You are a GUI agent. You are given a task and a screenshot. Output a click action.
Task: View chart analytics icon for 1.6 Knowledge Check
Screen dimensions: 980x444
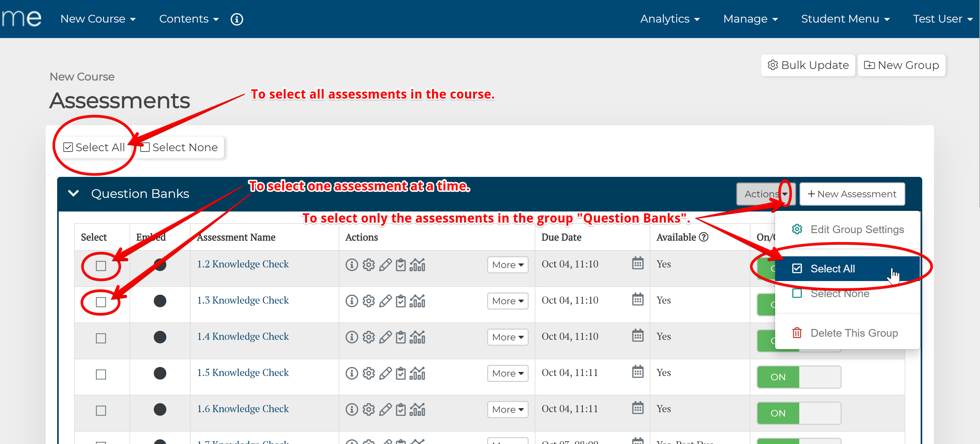tap(417, 409)
